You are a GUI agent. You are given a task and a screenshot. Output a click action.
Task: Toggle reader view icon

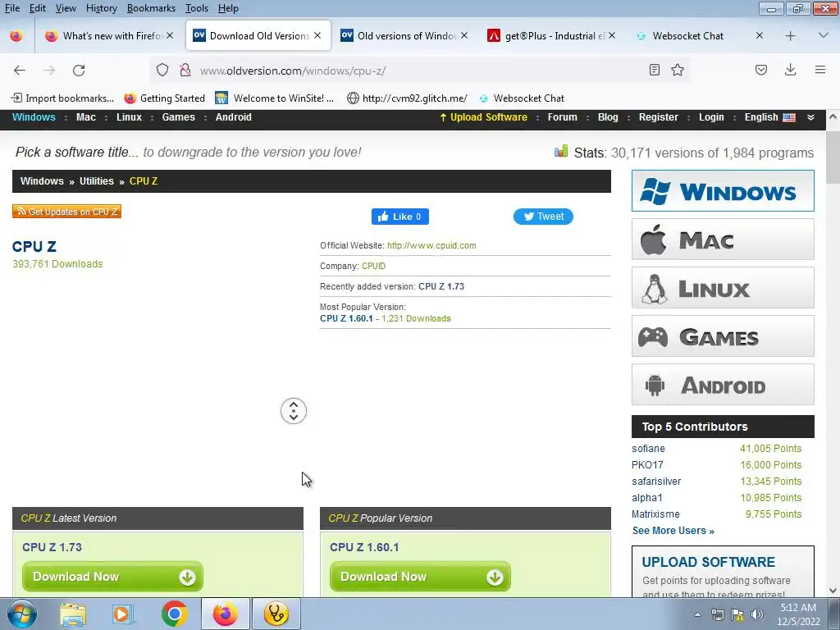(654, 71)
